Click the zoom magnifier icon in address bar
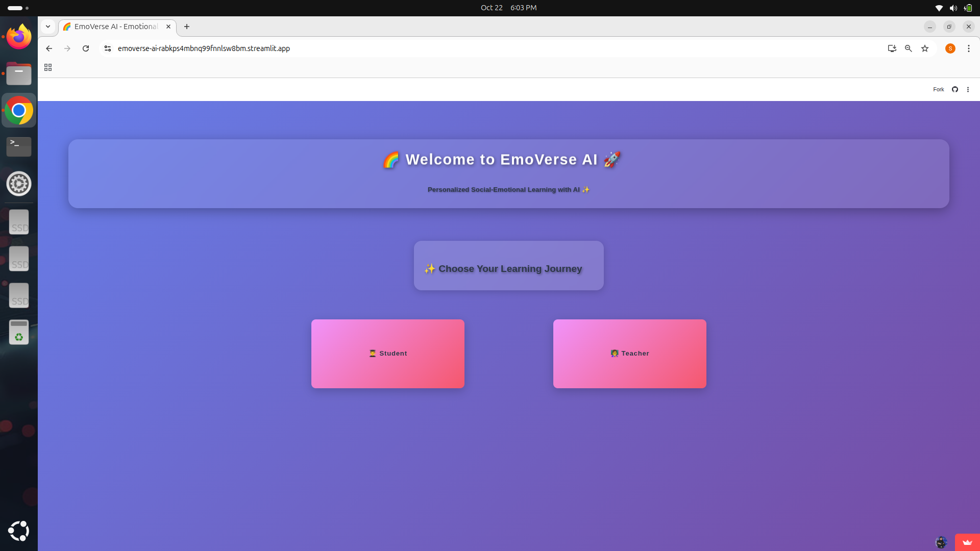The height and width of the screenshot is (551, 980). tap(909, 48)
